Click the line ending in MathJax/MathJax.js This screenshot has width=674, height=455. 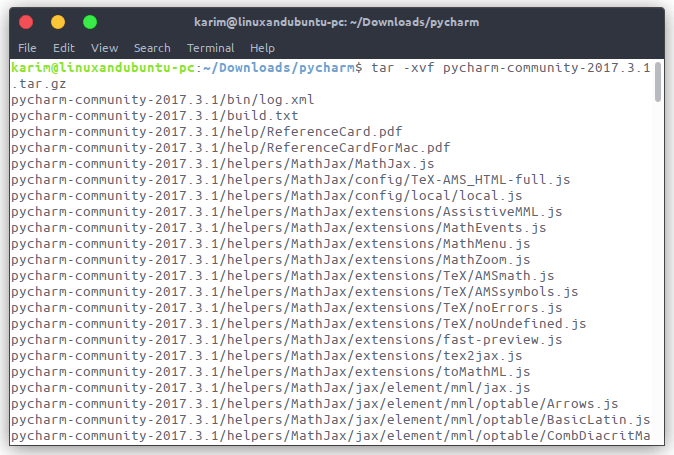[223, 164]
